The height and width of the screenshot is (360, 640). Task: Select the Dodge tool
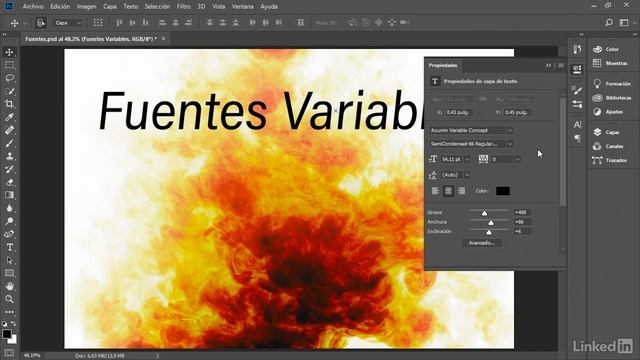[9, 221]
